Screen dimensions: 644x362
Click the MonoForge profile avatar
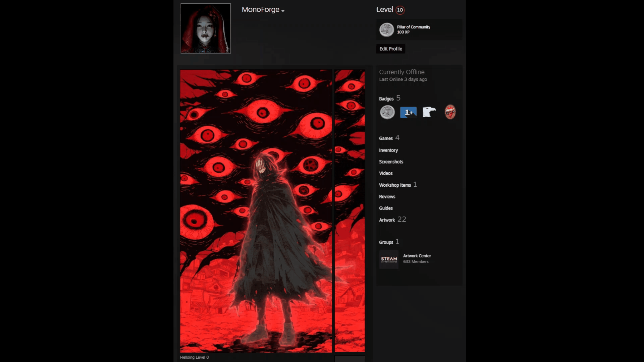pos(206,28)
